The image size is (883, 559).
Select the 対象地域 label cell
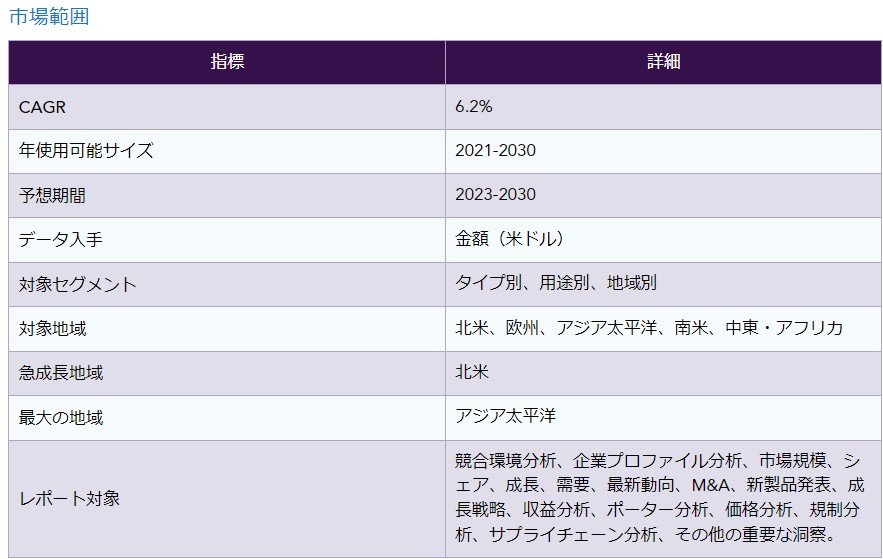[227, 329]
